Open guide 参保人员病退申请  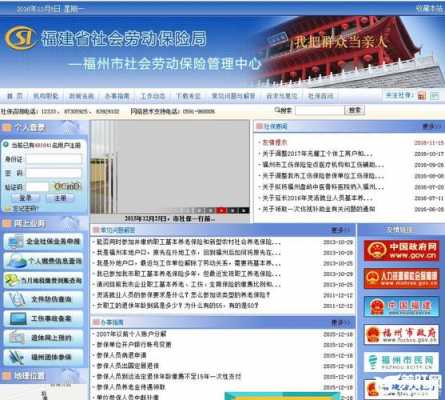(121, 355)
